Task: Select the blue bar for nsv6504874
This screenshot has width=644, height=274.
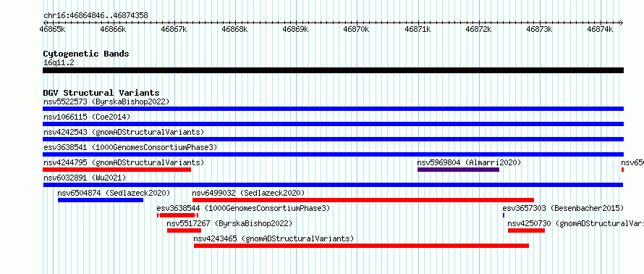Action: point(101,200)
